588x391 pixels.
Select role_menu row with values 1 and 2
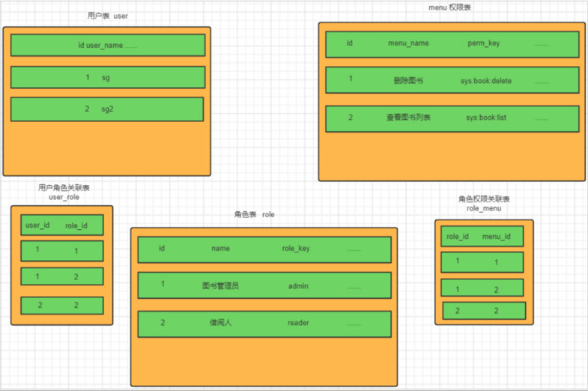click(482, 288)
